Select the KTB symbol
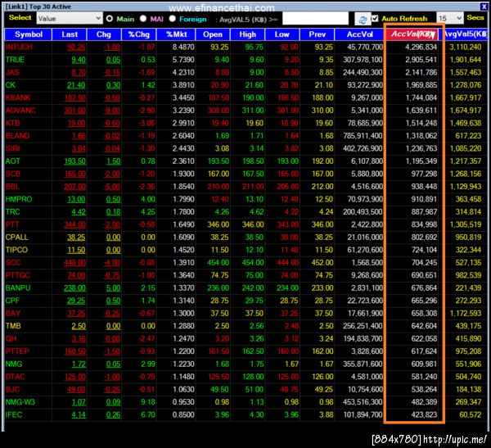The height and width of the screenshot is (448, 491). pyautogui.click(x=12, y=123)
